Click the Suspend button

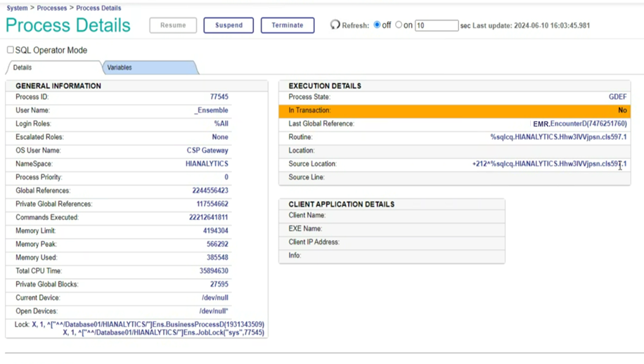coord(228,25)
